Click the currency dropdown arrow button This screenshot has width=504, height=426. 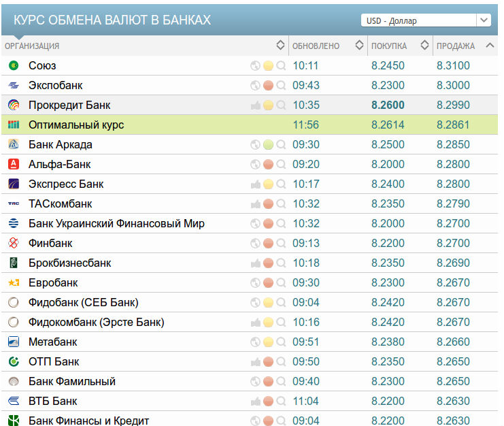pyautogui.click(x=484, y=20)
